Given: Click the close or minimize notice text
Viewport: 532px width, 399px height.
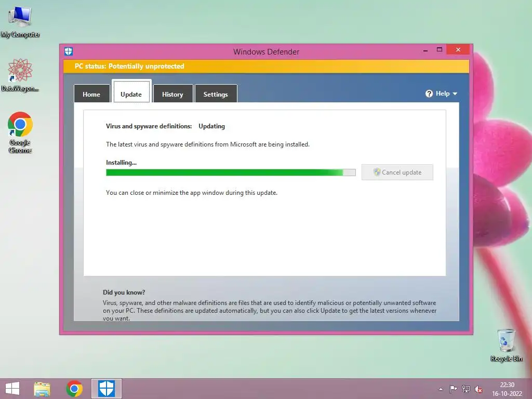Looking at the screenshot, I should point(192,193).
